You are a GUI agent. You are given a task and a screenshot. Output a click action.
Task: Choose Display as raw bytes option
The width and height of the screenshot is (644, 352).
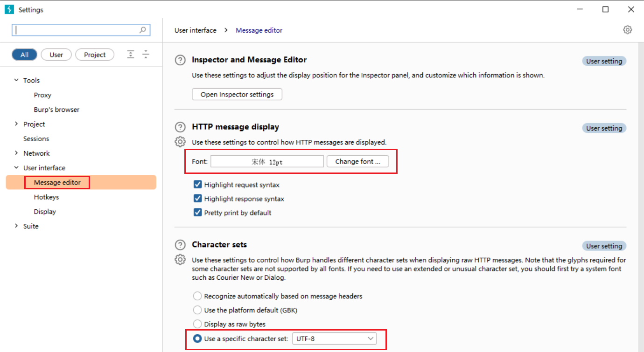coord(197,324)
